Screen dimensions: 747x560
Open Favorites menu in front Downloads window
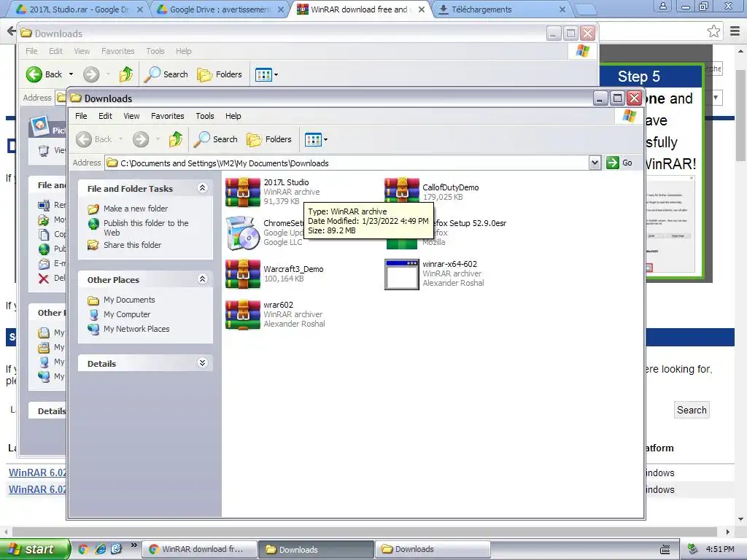168,116
